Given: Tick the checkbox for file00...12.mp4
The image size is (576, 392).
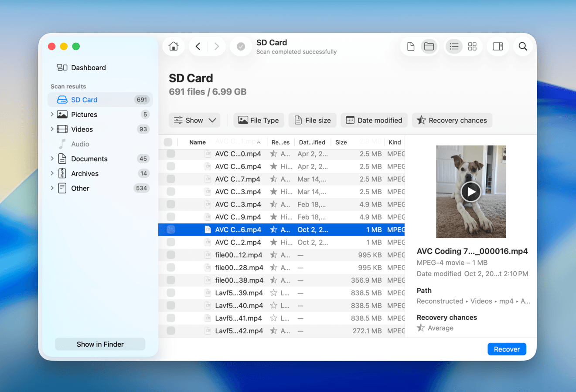Looking at the screenshot, I should [x=170, y=255].
